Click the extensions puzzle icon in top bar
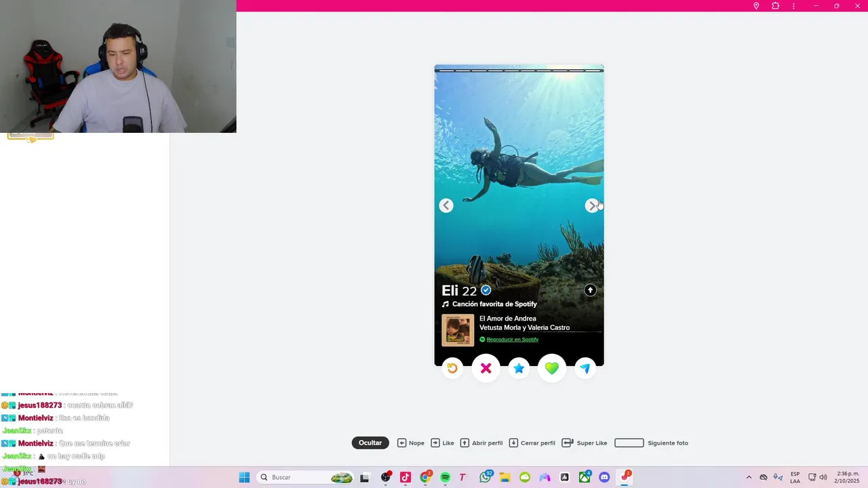This screenshot has width=868, height=488. tap(775, 6)
